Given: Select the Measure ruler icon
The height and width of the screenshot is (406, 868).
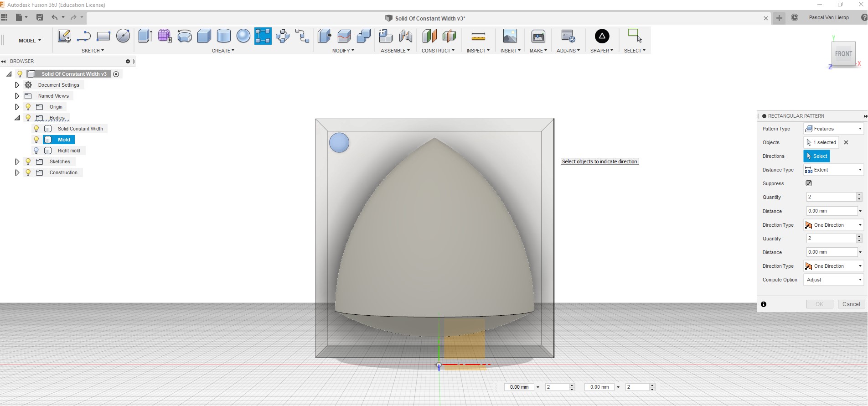Looking at the screenshot, I should [x=478, y=36].
